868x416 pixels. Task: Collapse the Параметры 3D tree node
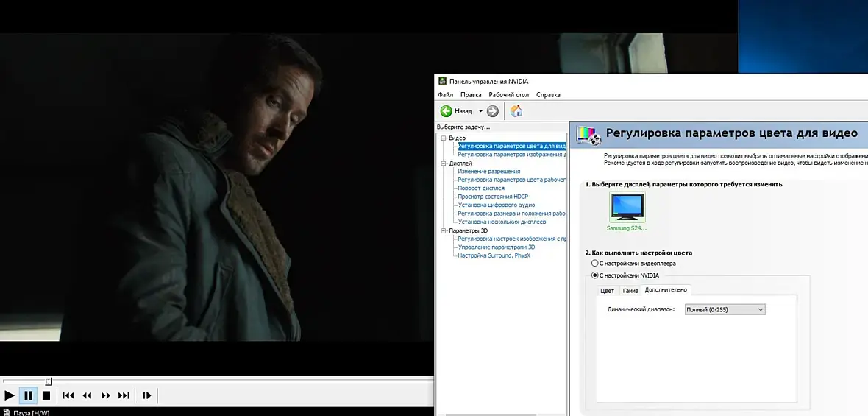444,230
